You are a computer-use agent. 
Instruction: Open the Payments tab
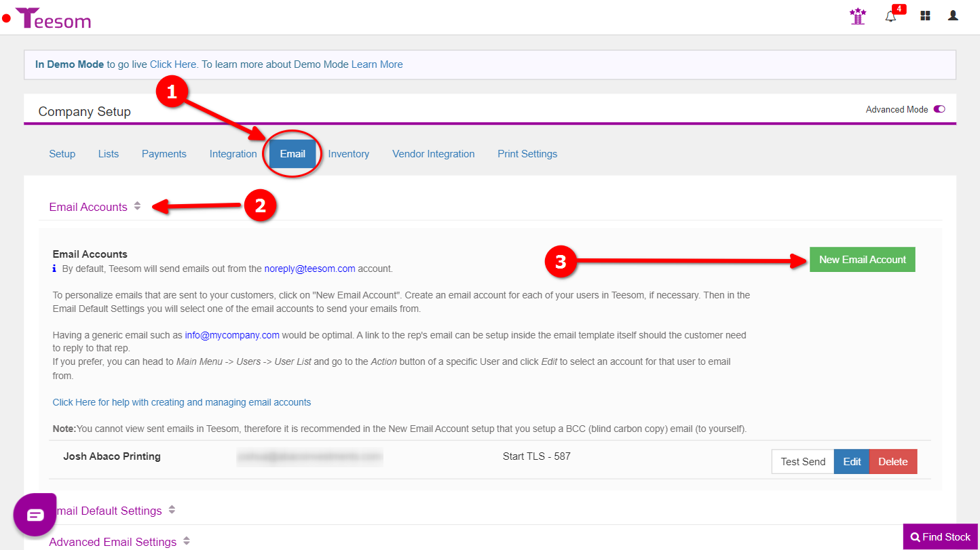pos(164,154)
